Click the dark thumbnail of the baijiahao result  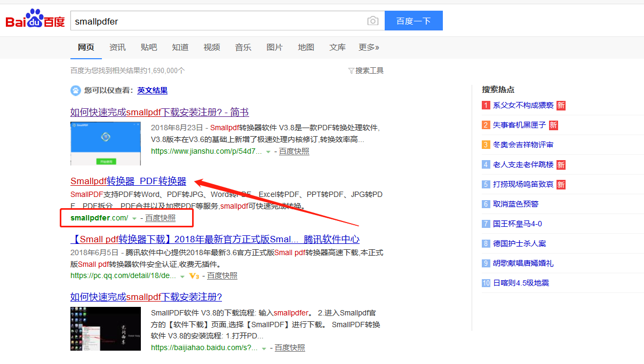point(106,328)
